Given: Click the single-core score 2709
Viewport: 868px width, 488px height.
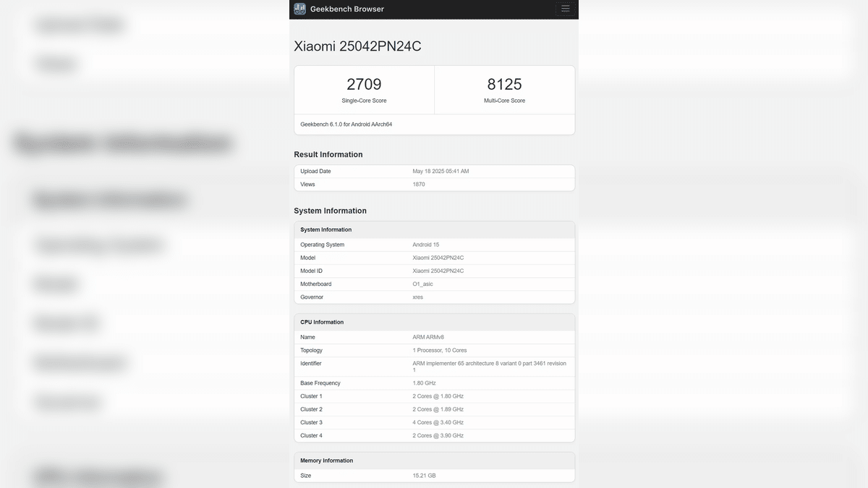Looking at the screenshot, I should (364, 84).
